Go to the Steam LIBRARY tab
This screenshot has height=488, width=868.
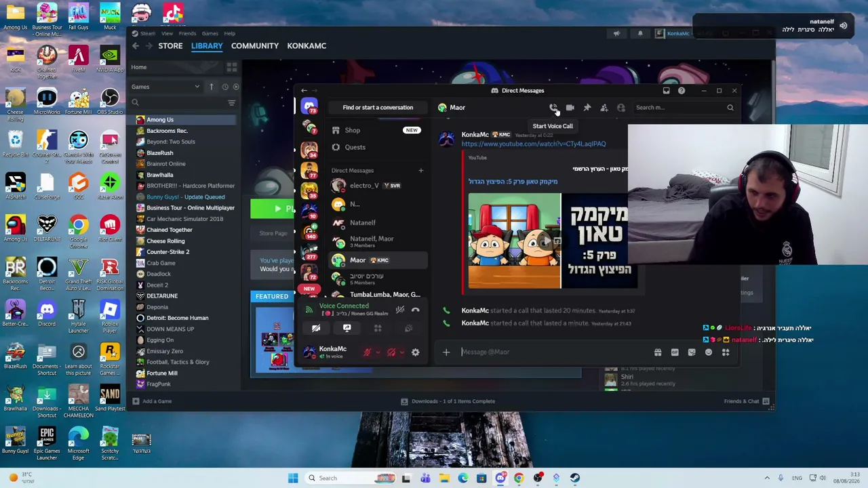point(207,46)
